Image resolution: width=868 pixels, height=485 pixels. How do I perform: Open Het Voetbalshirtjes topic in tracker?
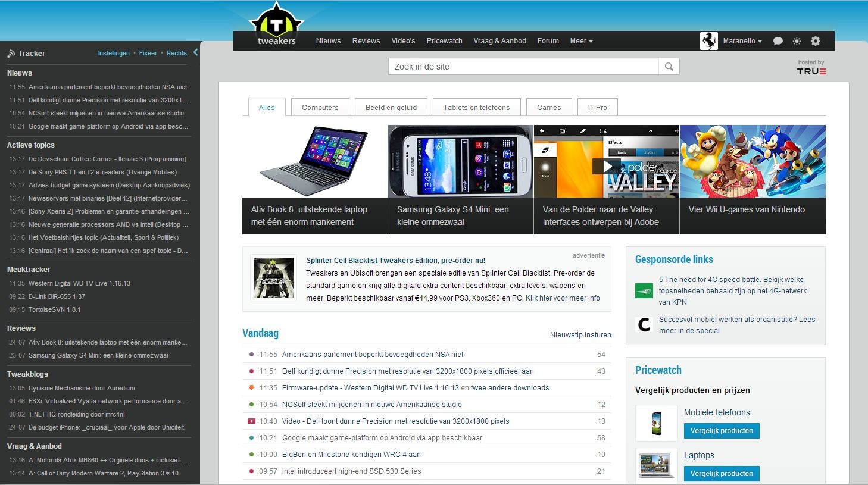[104, 237]
